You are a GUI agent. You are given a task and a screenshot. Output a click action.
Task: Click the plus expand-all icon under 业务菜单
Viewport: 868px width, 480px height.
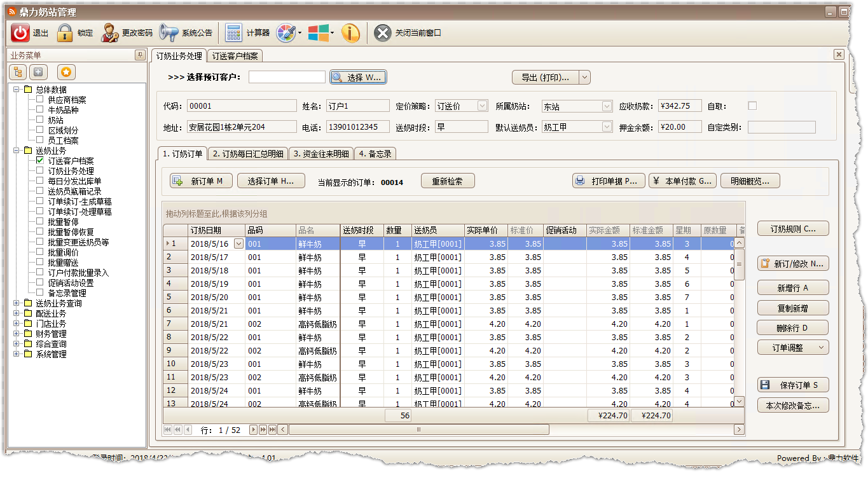[39, 72]
